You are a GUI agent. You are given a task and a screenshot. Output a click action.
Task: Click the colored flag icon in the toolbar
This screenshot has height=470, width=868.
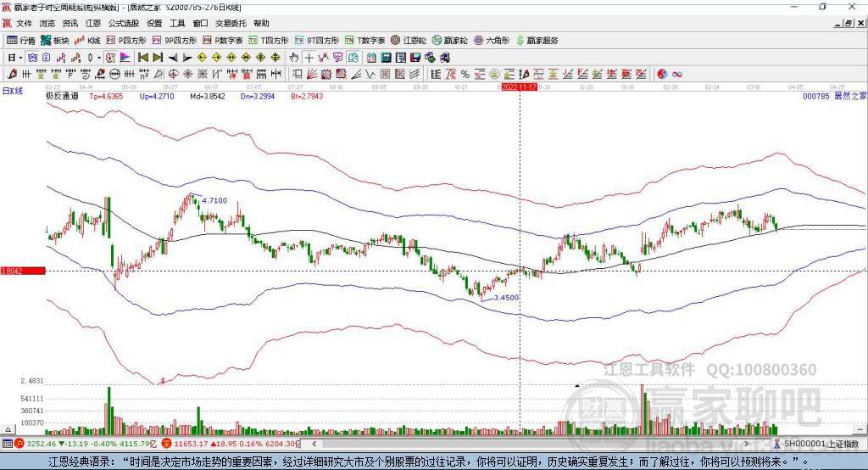click(125, 58)
